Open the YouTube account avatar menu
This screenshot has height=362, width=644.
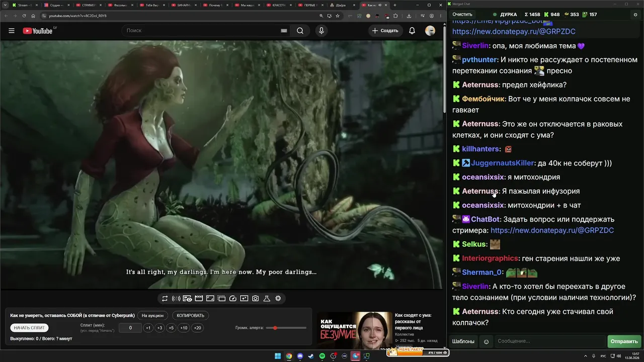tap(430, 31)
